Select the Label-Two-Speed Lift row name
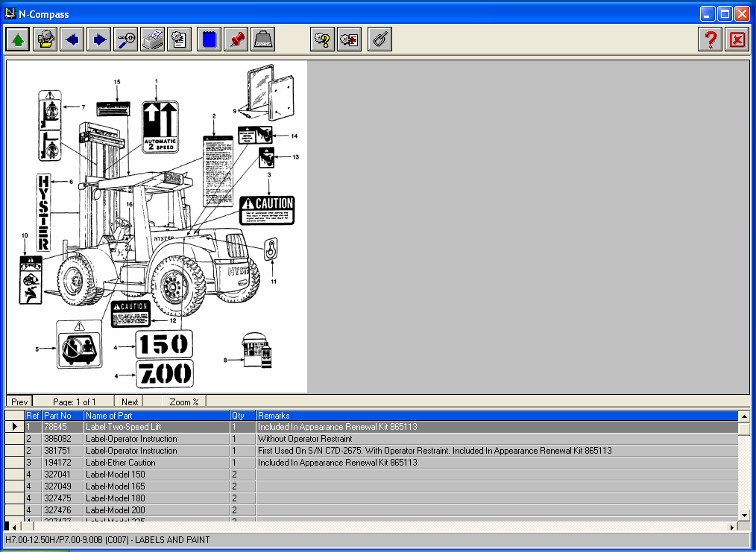The image size is (756, 552). coord(157,426)
